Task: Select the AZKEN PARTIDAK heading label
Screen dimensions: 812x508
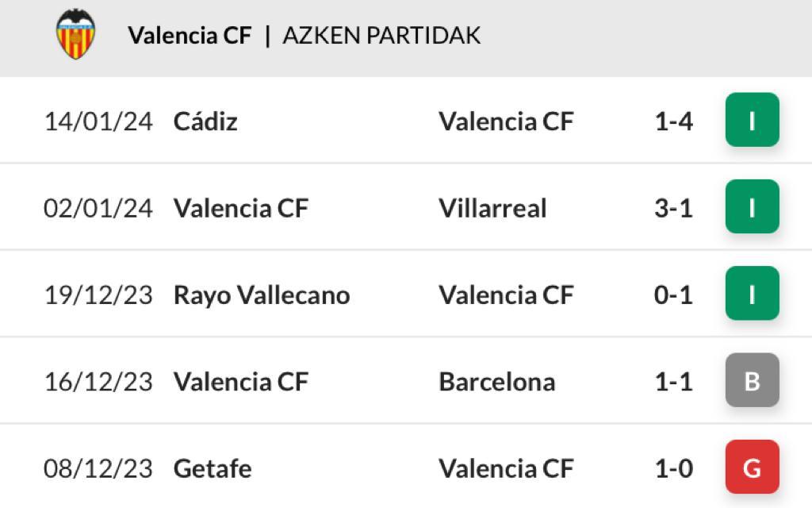Action: [381, 35]
